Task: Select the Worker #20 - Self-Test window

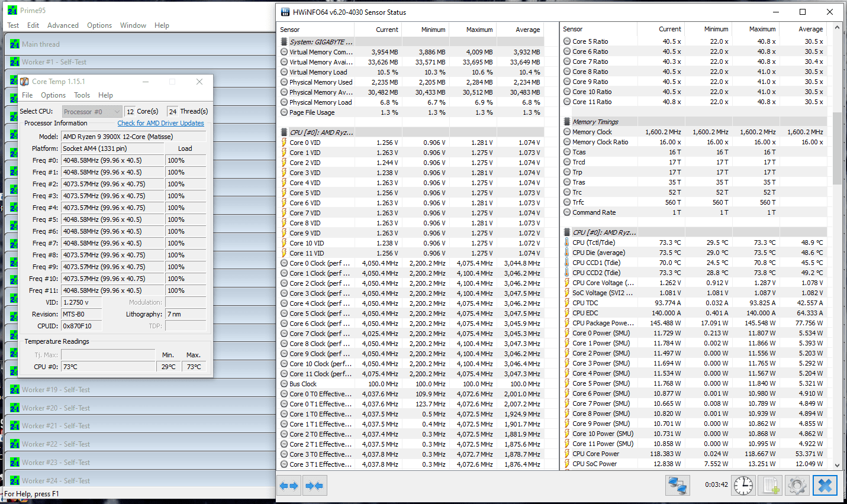Action: pyautogui.click(x=140, y=408)
